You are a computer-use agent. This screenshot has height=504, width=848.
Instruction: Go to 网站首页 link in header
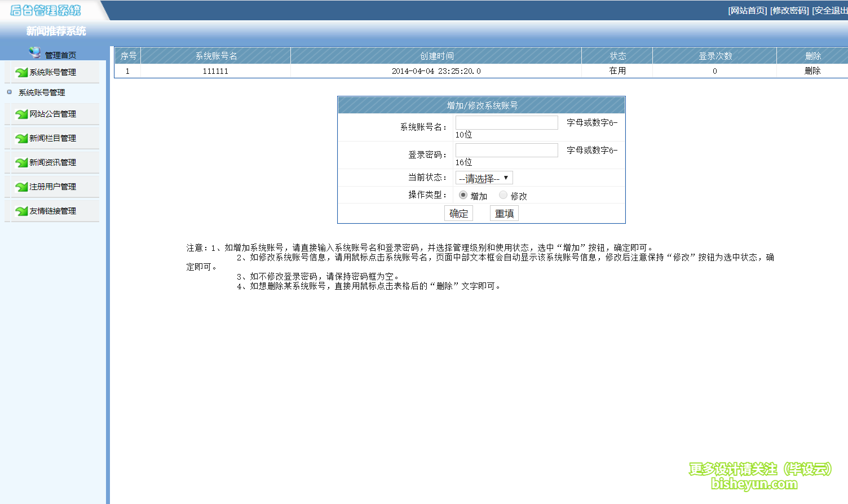click(748, 10)
